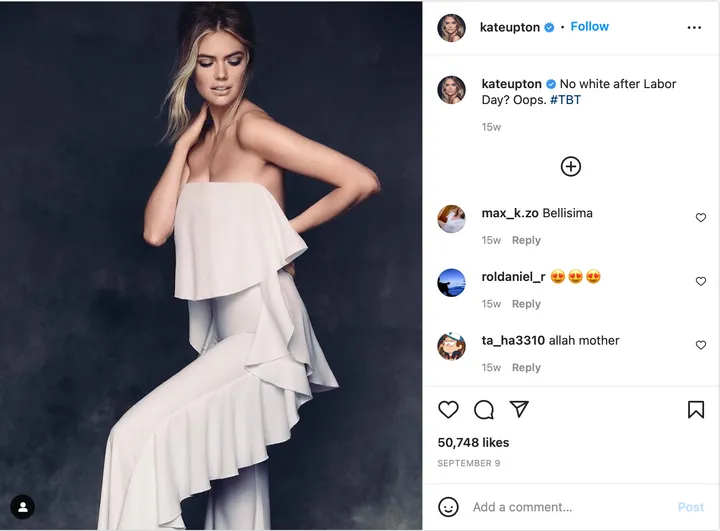Image resolution: width=720 pixels, height=531 pixels.
Task: Reply to the roldaniel_r comment
Action: point(526,304)
